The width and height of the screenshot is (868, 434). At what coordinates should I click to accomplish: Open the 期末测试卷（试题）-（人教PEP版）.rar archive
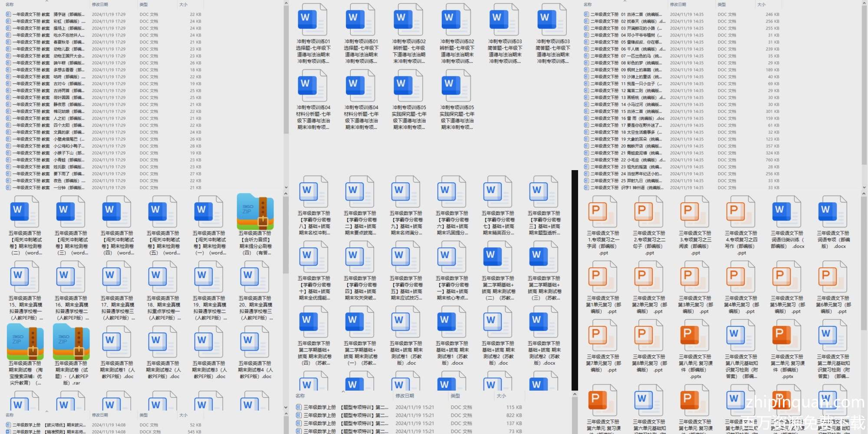tap(71, 342)
